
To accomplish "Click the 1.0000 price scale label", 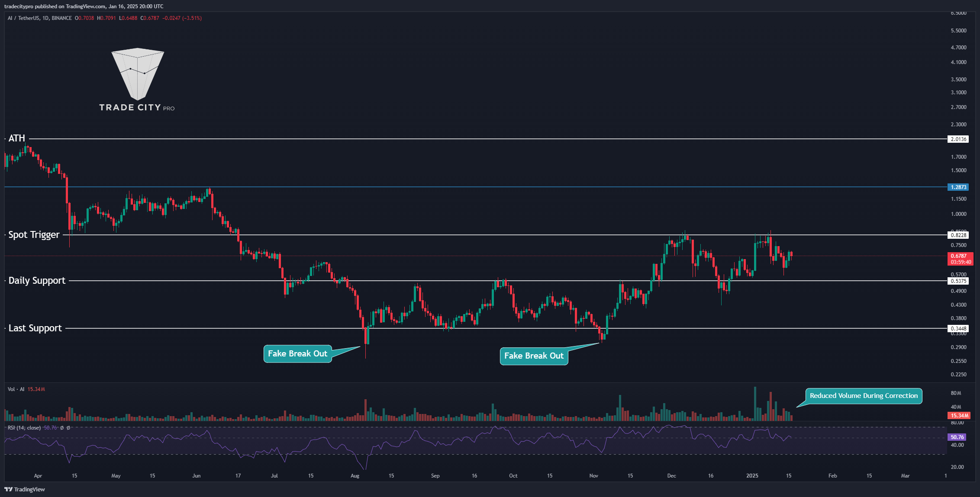I will coord(959,214).
